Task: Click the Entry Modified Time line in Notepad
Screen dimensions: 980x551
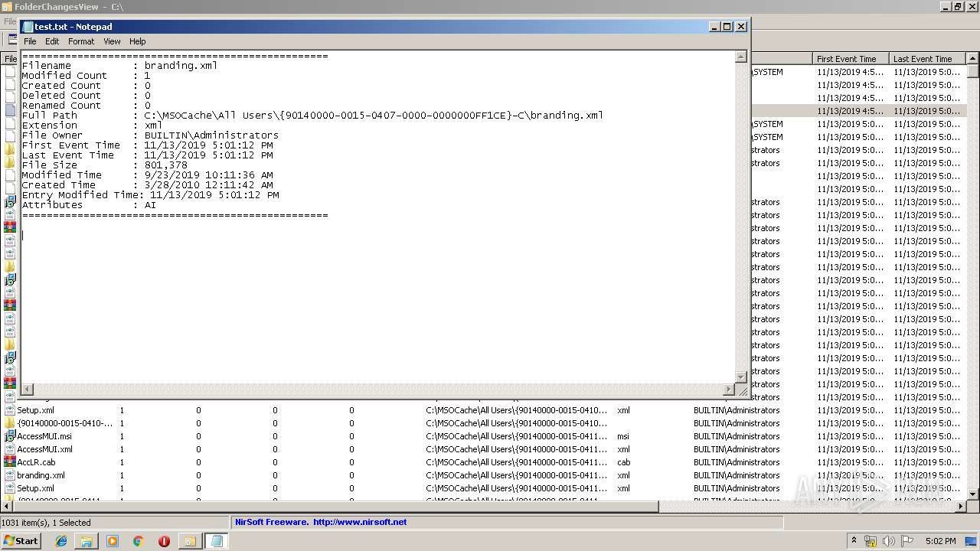Action: pos(150,195)
